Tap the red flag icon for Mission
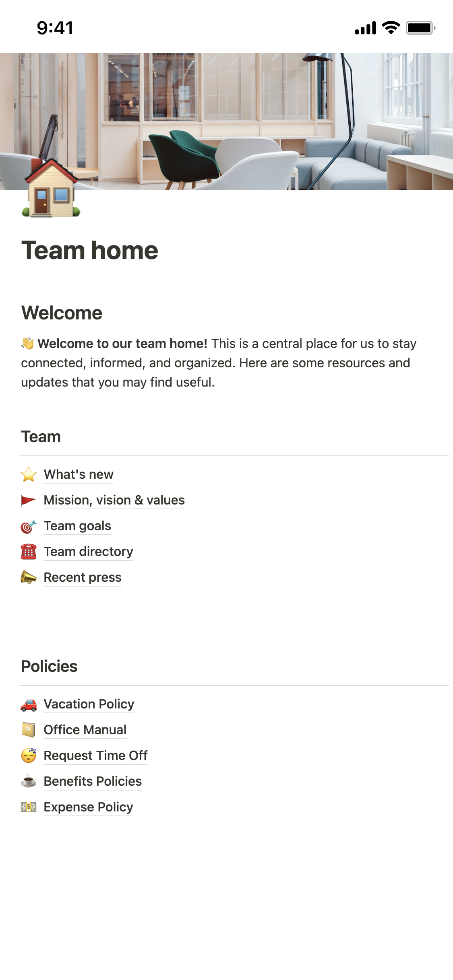The image size is (453, 980). 29,500
